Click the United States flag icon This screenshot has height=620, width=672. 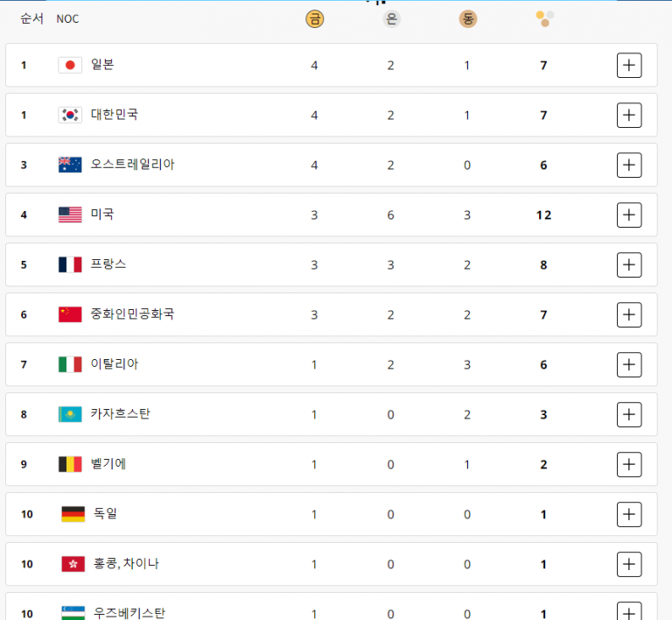tap(70, 215)
